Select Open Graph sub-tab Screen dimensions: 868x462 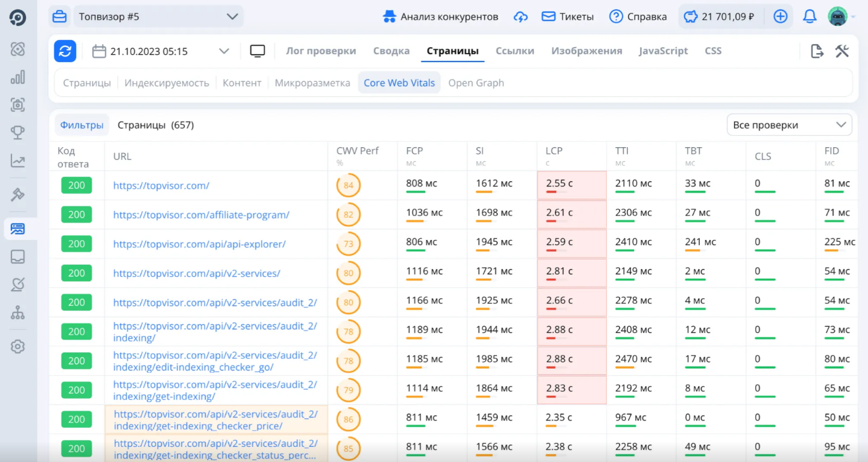point(476,83)
